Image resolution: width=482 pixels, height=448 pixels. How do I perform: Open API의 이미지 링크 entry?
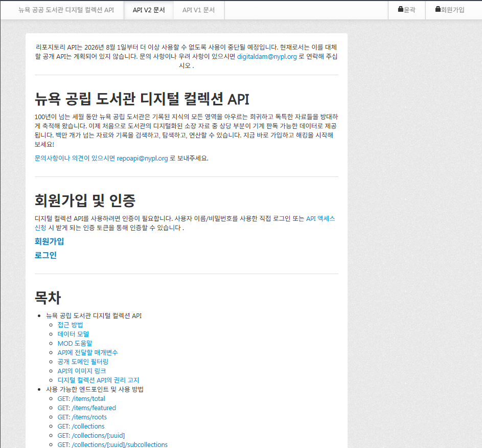pyautogui.click(x=82, y=371)
